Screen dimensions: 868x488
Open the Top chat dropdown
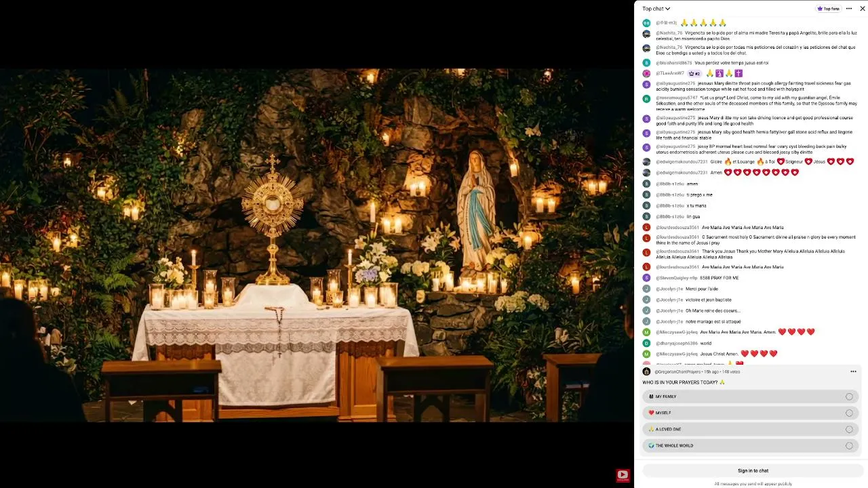pos(656,9)
